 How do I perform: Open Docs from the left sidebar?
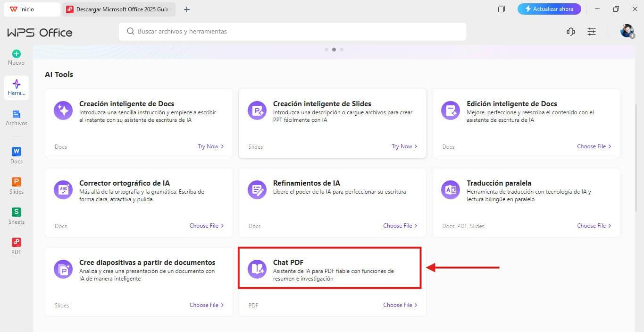click(x=17, y=152)
